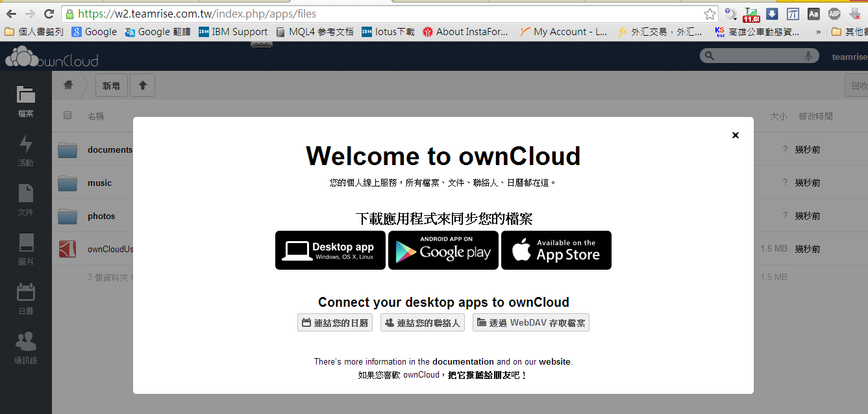Image resolution: width=868 pixels, height=414 pixels.
Task: Click the documents folder icon
Action: pyautogui.click(x=68, y=149)
